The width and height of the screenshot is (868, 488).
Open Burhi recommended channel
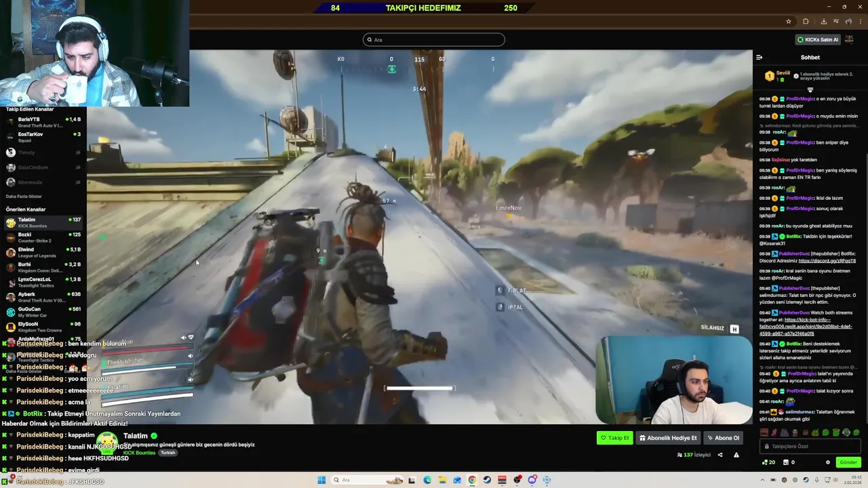point(43,267)
